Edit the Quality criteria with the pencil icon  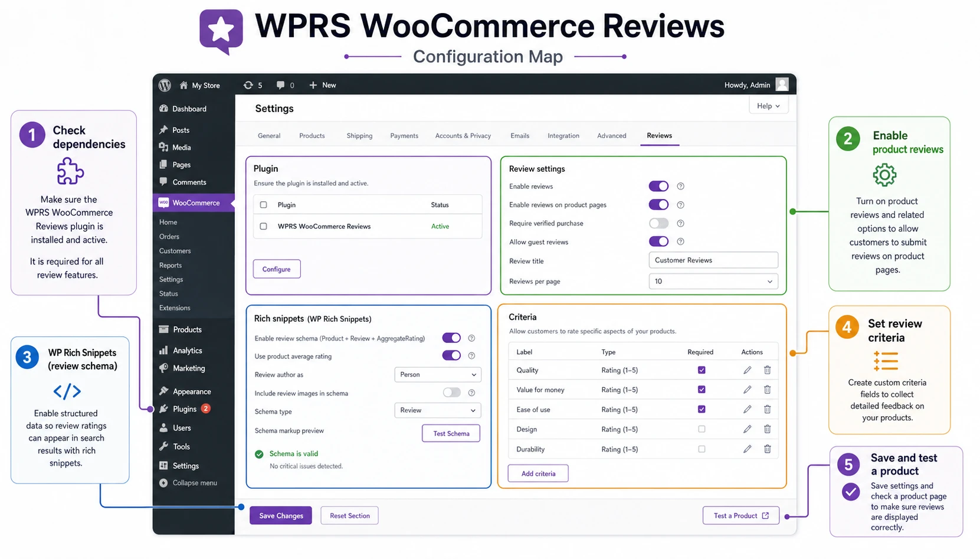coord(748,370)
